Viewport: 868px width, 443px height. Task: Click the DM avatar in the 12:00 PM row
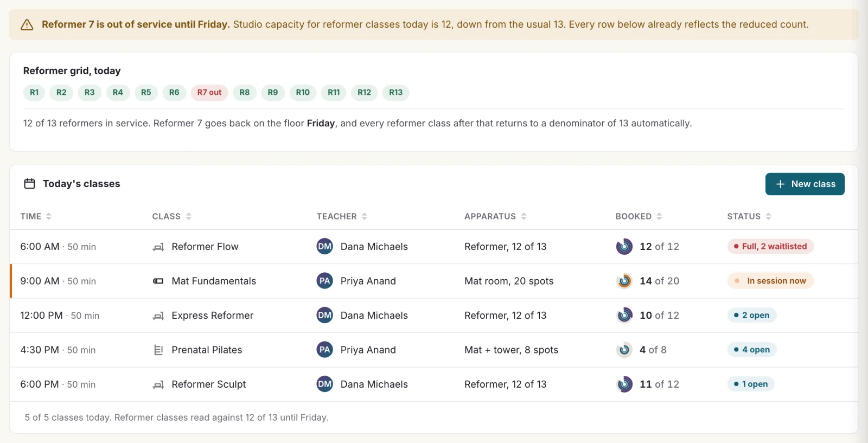point(325,315)
